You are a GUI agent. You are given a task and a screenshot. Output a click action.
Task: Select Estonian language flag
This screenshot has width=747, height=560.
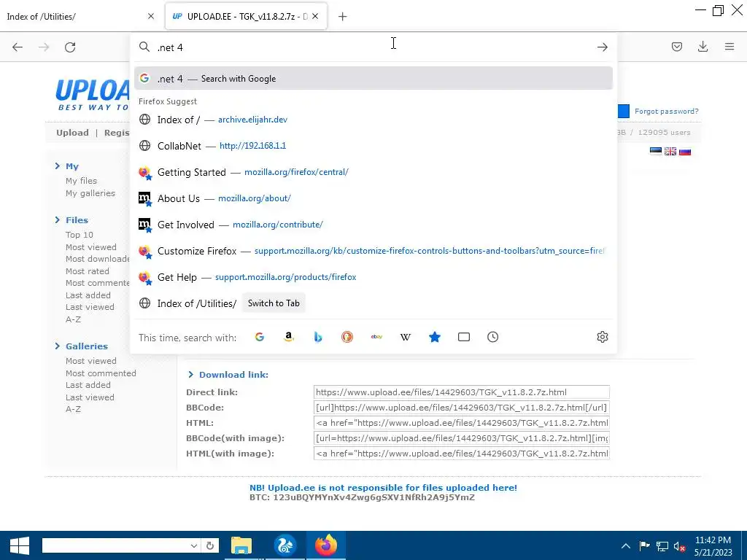click(656, 152)
